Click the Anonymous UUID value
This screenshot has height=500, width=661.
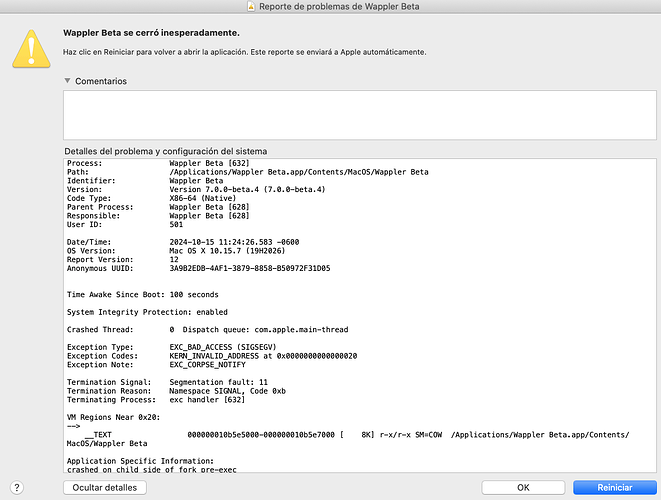point(250,268)
